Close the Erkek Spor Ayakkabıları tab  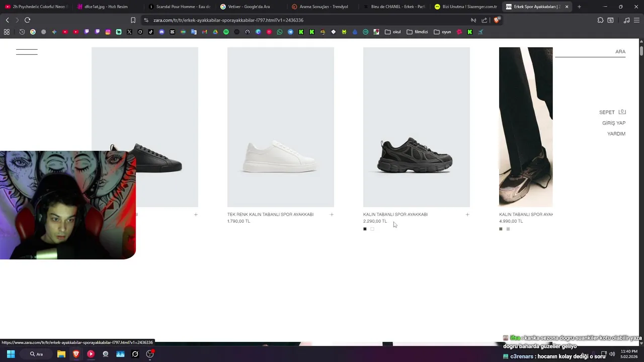567,7
